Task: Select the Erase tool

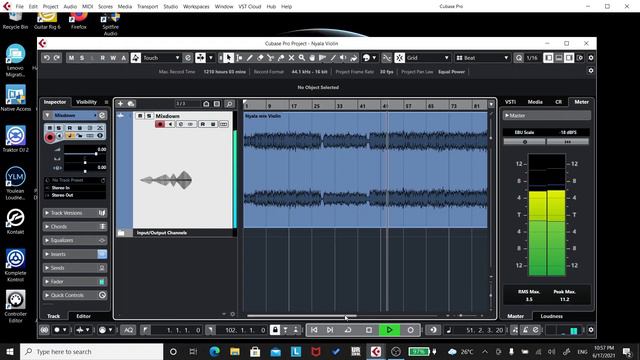Action: click(x=260, y=58)
